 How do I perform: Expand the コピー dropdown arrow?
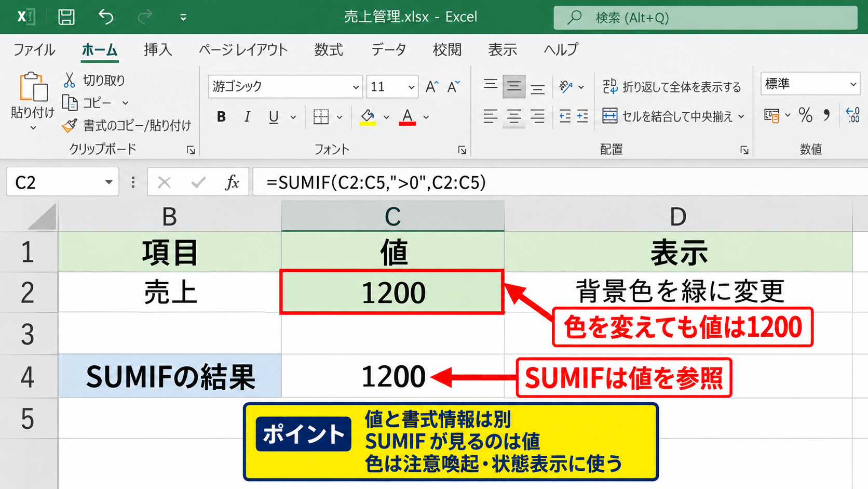pyautogui.click(x=125, y=103)
